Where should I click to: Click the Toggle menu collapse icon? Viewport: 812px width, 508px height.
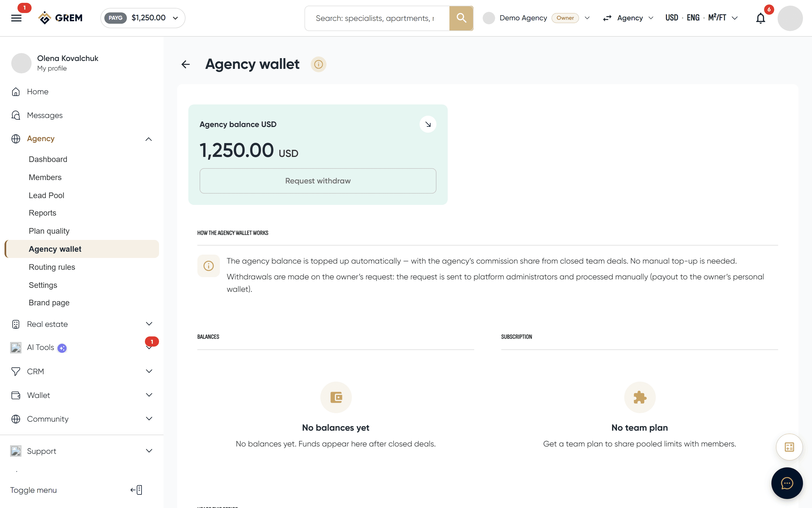tap(136, 490)
